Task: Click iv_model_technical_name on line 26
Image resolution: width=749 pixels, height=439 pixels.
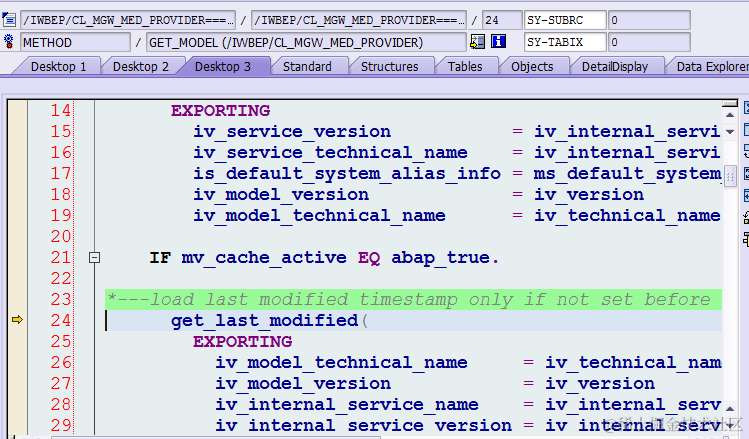Action: pos(341,363)
